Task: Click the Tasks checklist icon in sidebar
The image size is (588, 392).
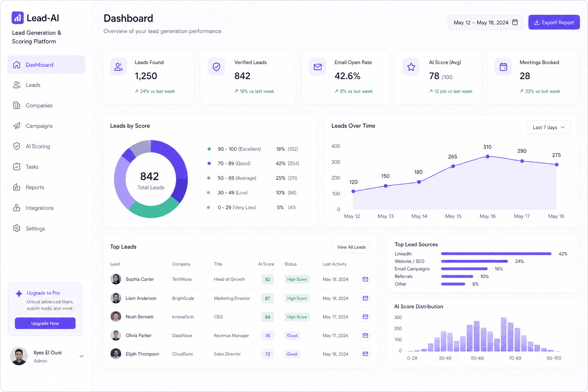Action: 16,167
